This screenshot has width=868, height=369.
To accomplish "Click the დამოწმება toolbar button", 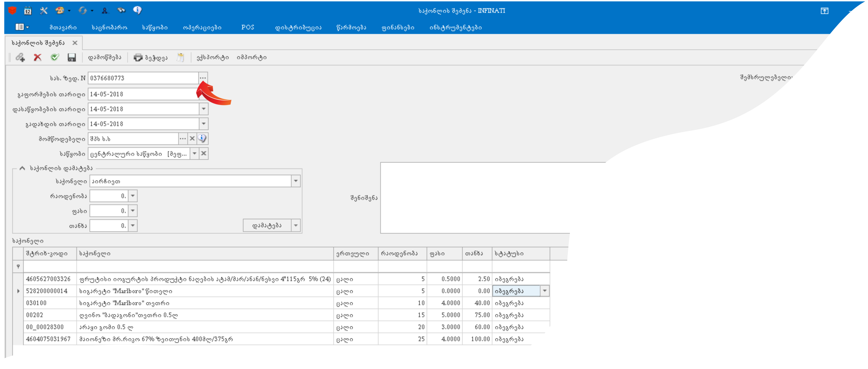I will pos(105,58).
